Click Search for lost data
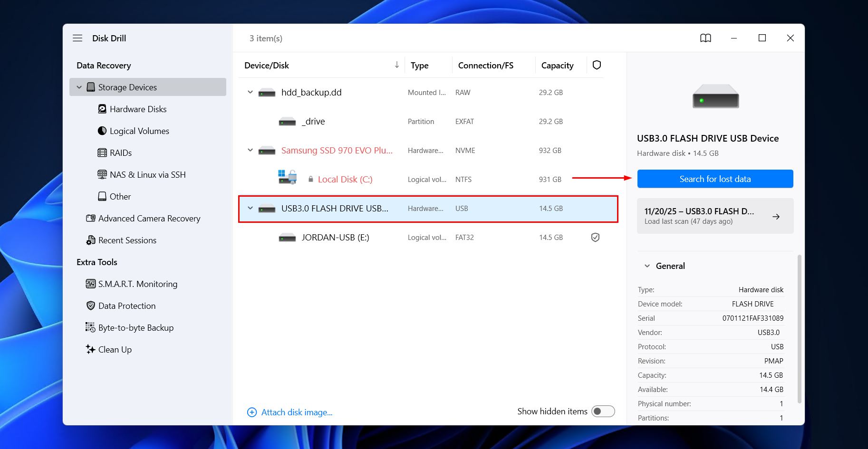Screen dimensions: 868x449 [x=714, y=179]
